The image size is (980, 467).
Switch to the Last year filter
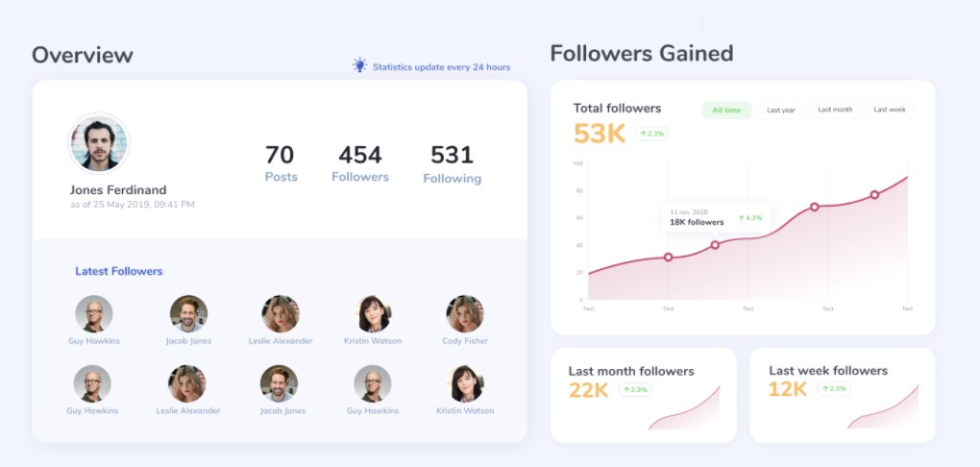[x=780, y=111]
